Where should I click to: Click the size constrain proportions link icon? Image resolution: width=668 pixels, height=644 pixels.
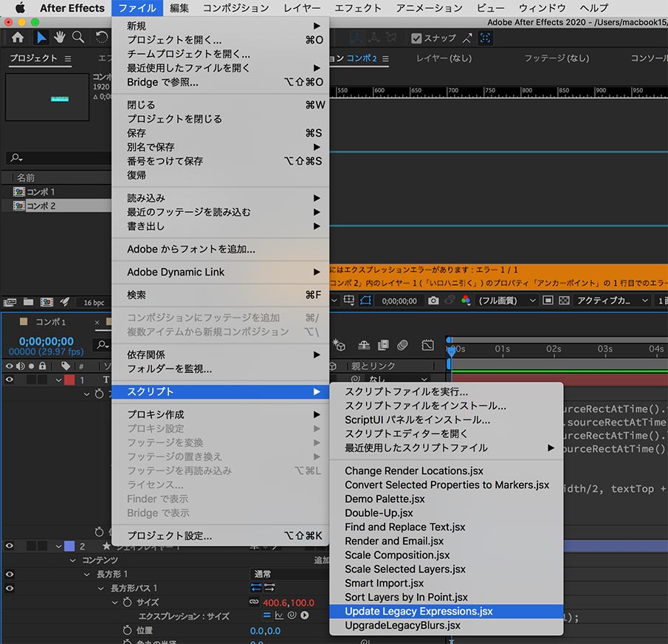[253, 602]
